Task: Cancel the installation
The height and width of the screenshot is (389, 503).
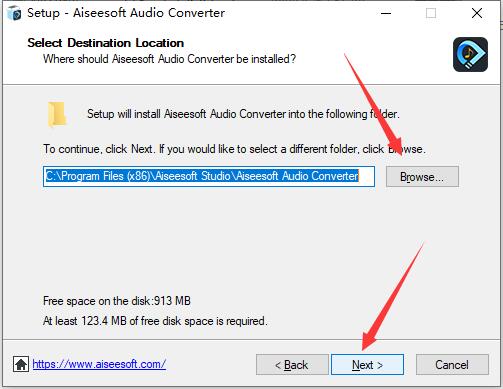Action: [x=452, y=365]
